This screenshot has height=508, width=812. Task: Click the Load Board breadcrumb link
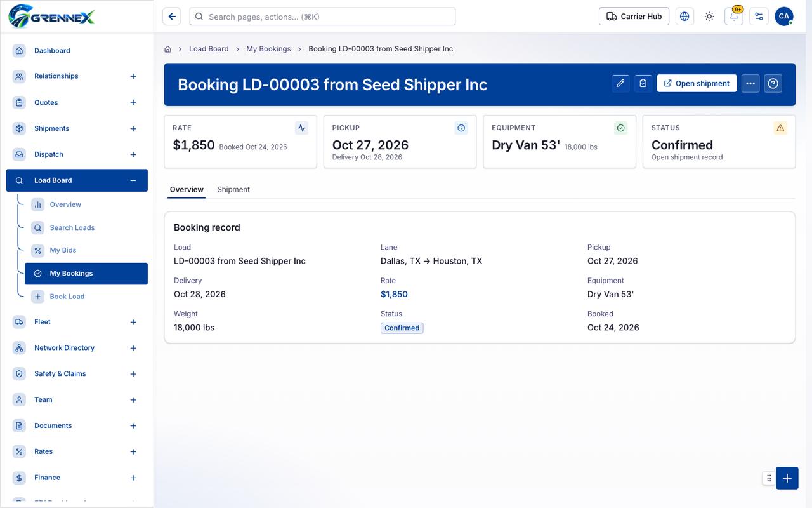pos(209,49)
